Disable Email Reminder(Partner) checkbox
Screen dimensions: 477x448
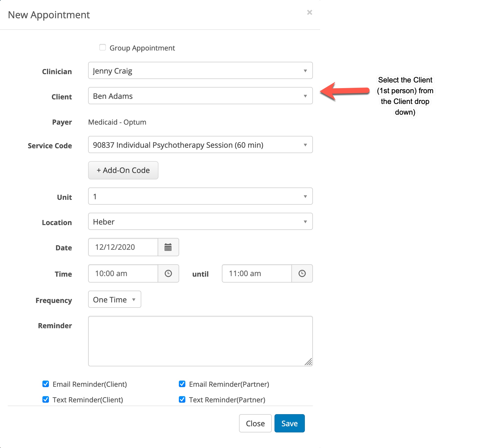[182, 384]
